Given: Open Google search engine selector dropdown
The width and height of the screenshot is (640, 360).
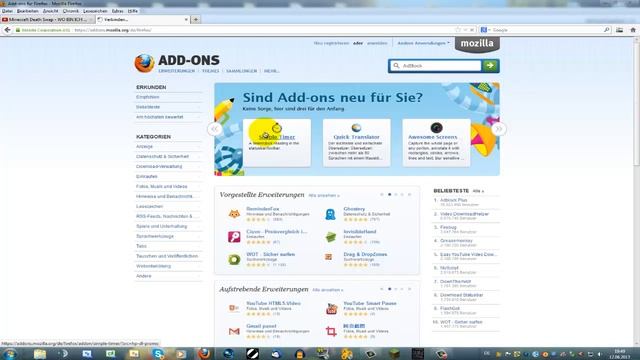Looking at the screenshot, I should pos(485,30).
